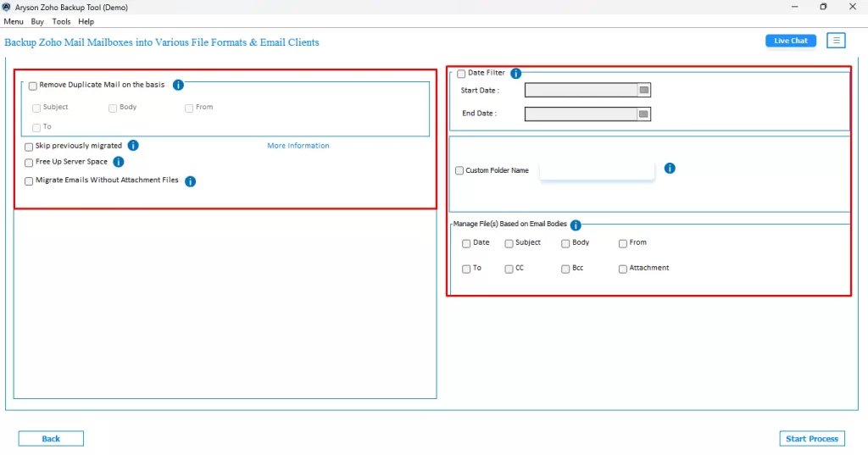Click info icon next to Date Filter
This screenshot has height=455, width=868.
[515, 73]
